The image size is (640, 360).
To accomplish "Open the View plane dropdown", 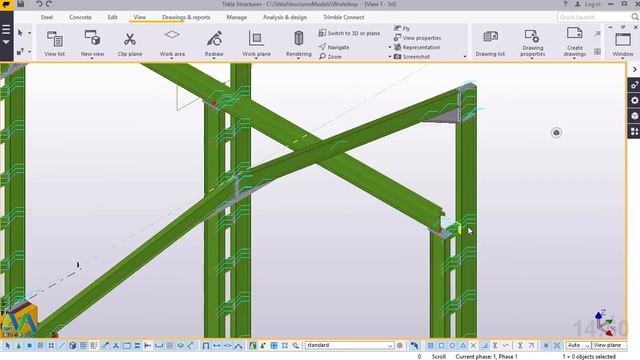I will coord(609,345).
